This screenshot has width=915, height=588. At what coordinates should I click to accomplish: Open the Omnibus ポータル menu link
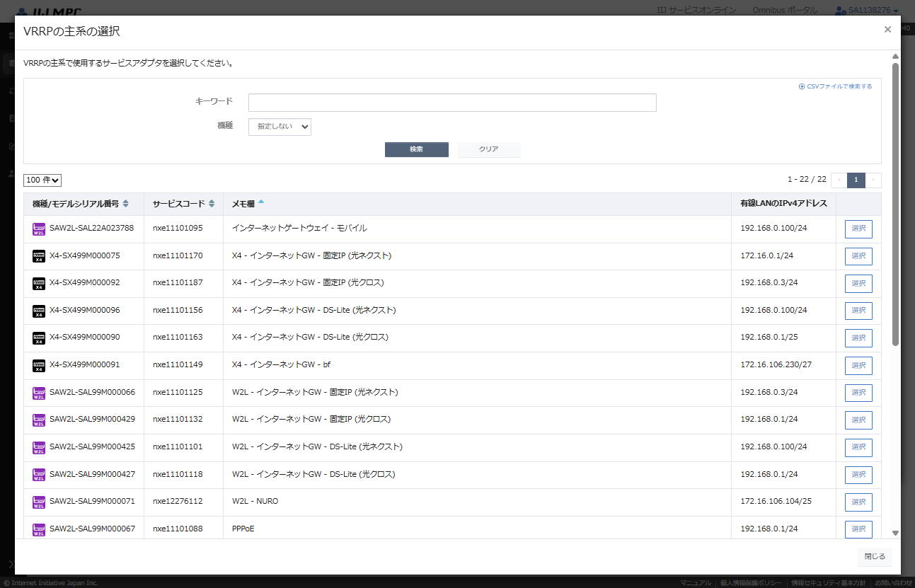pyautogui.click(x=785, y=11)
